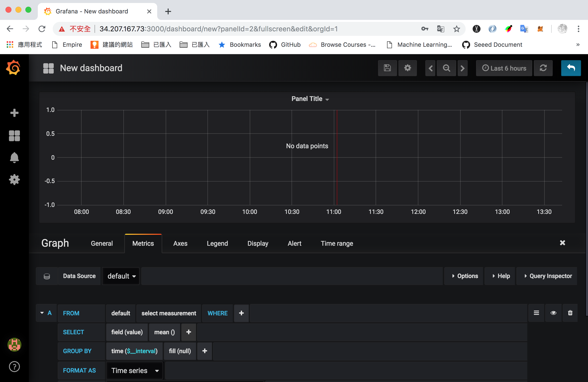The height and width of the screenshot is (382, 588).
Task: Open Chrome three-dot menu
Action: click(578, 29)
